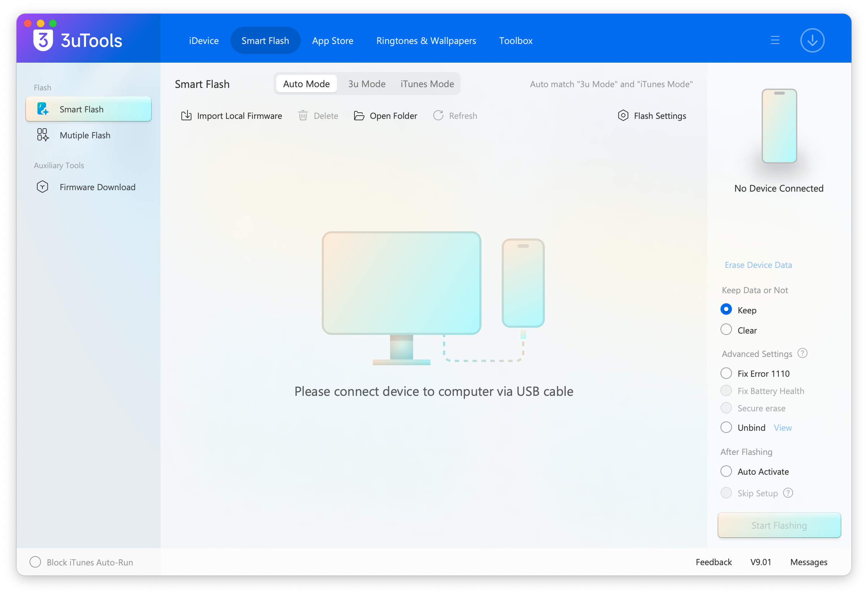Click Skip Setup help question icon

tap(788, 493)
